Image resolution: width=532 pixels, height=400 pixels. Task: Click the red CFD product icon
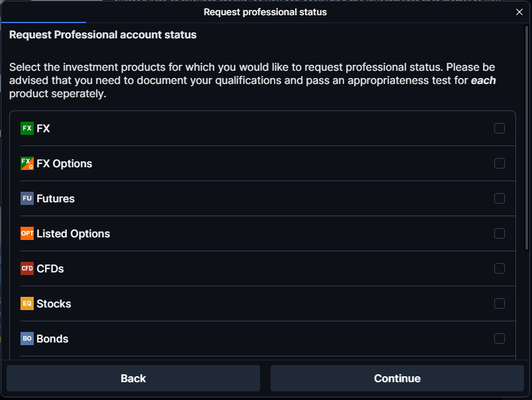27,268
